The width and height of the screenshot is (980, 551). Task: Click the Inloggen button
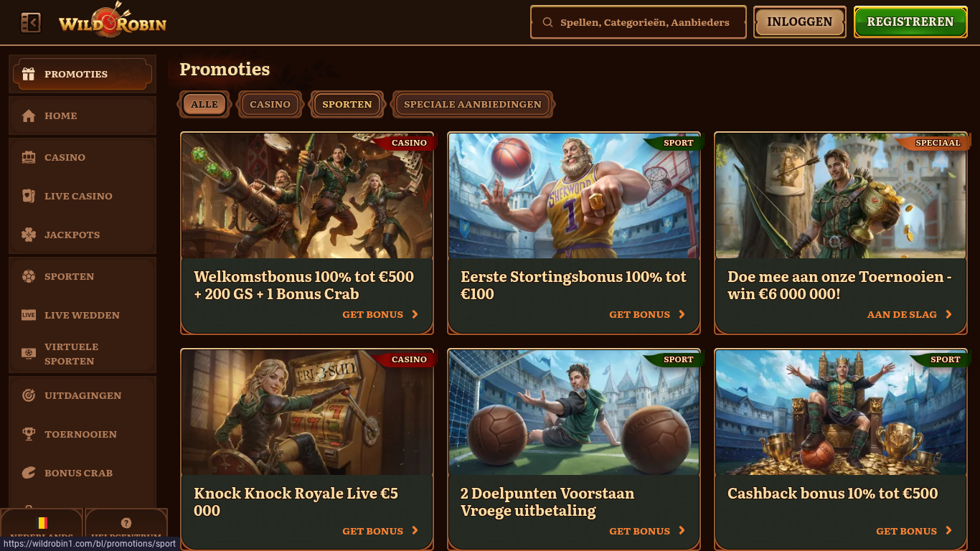pos(800,22)
